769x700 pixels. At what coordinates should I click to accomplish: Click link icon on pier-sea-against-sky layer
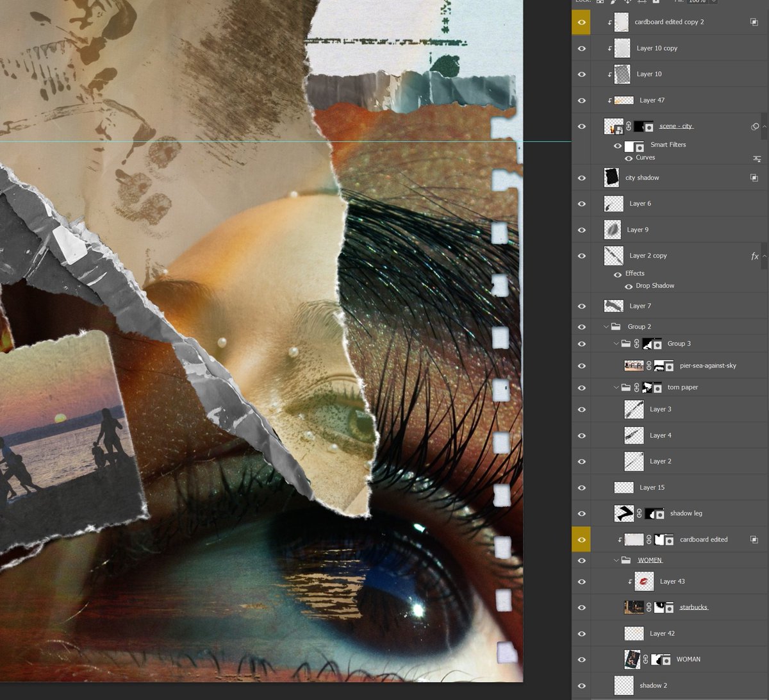[649, 365]
